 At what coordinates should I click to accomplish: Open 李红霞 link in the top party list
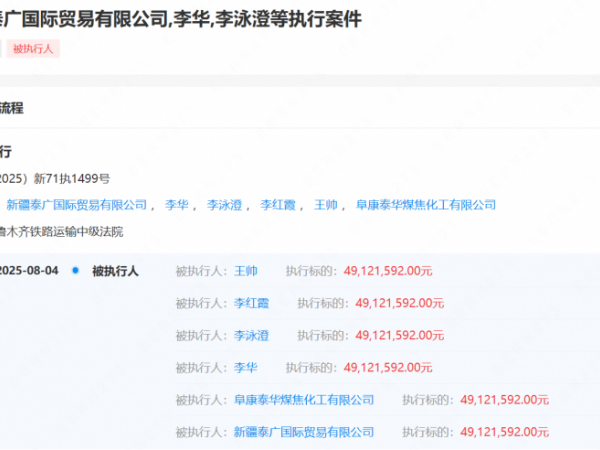pos(279,205)
